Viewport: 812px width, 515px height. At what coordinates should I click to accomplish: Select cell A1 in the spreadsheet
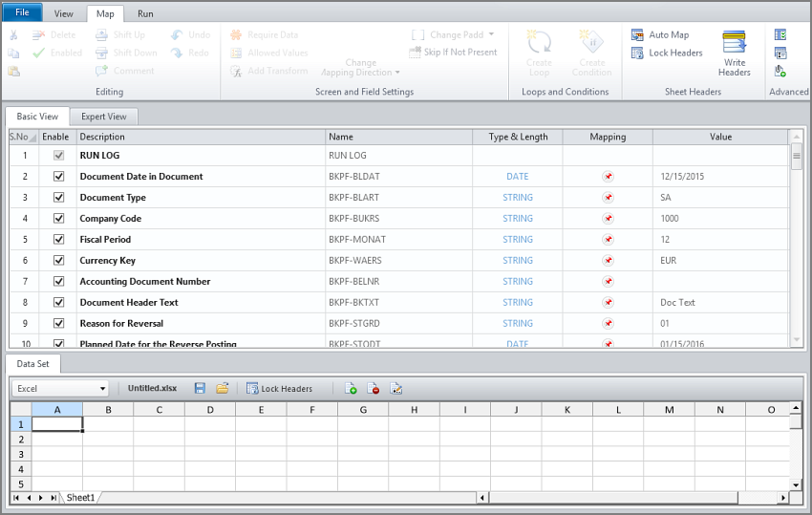pyautogui.click(x=57, y=424)
